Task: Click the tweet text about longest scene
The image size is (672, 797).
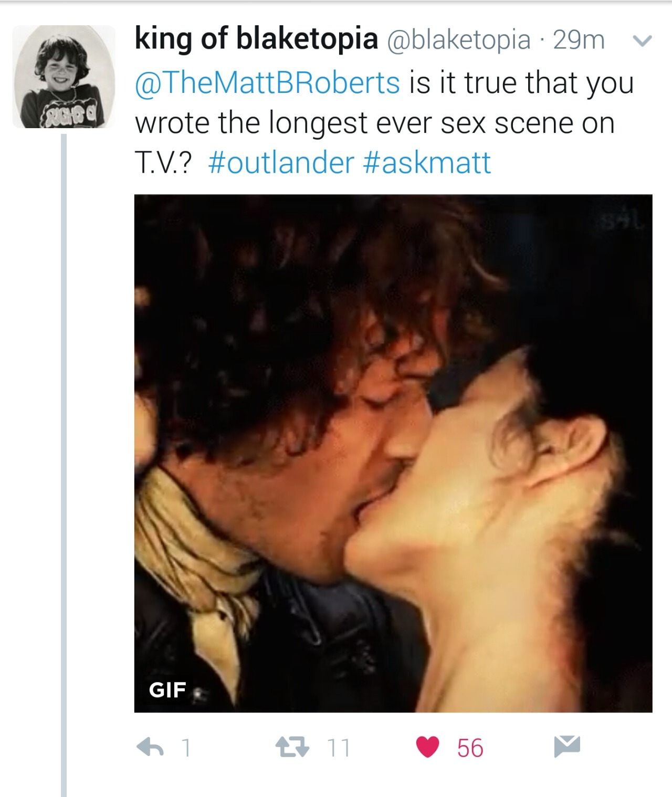Action: [385, 123]
